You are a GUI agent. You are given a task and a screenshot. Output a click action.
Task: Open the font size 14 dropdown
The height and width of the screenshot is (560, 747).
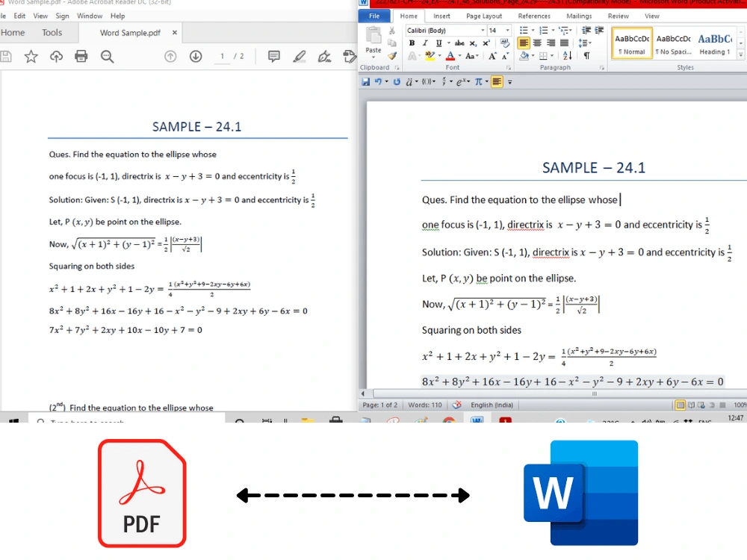(x=507, y=31)
